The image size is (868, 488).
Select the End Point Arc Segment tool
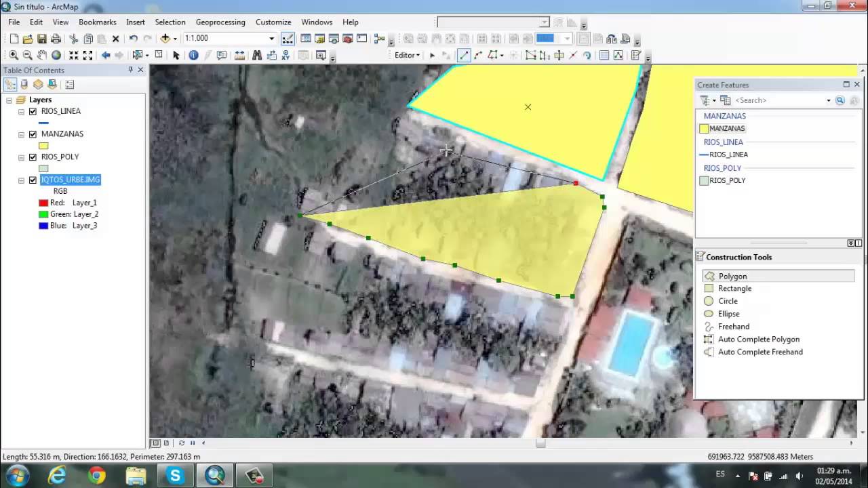pos(479,55)
